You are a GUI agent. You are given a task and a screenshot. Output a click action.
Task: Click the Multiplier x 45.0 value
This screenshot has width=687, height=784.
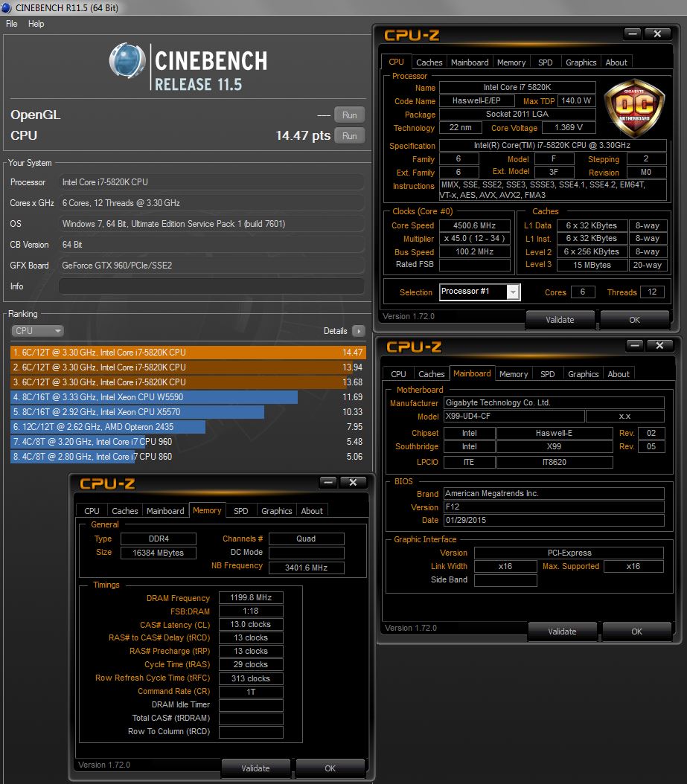pyautogui.click(x=474, y=239)
